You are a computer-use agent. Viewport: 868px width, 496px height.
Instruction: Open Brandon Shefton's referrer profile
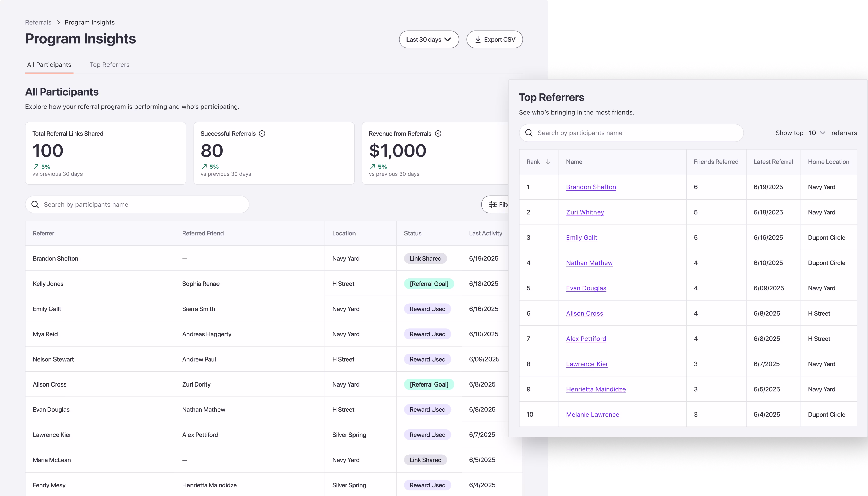click(x=591, y=187)
